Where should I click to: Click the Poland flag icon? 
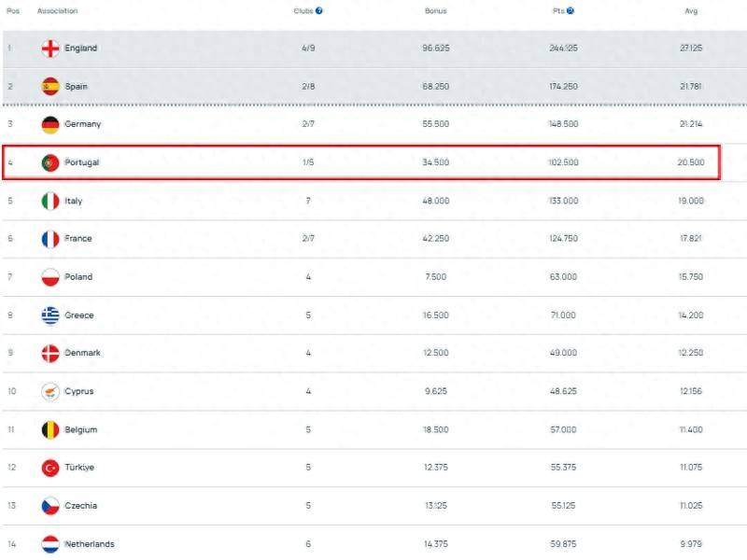click(50, 277)
